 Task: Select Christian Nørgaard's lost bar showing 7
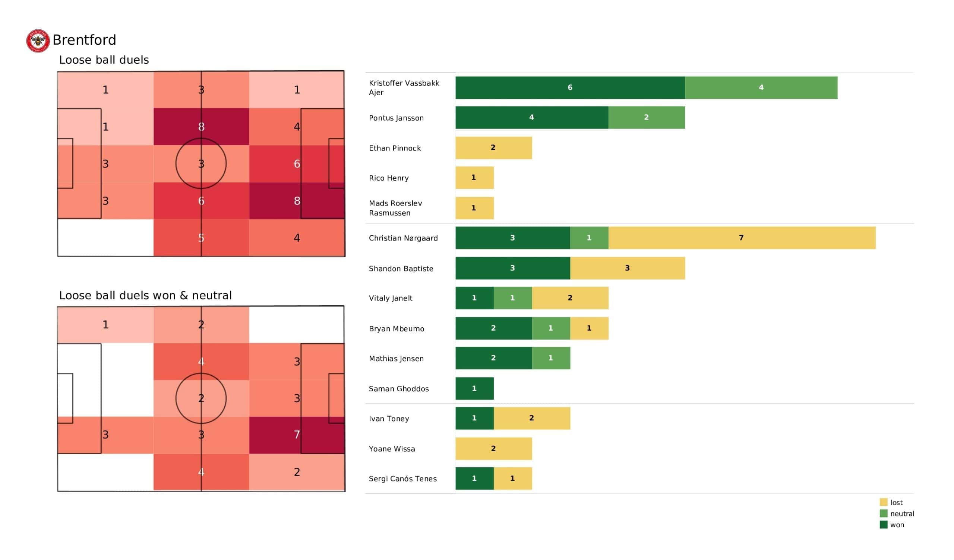tap(742, 238)
